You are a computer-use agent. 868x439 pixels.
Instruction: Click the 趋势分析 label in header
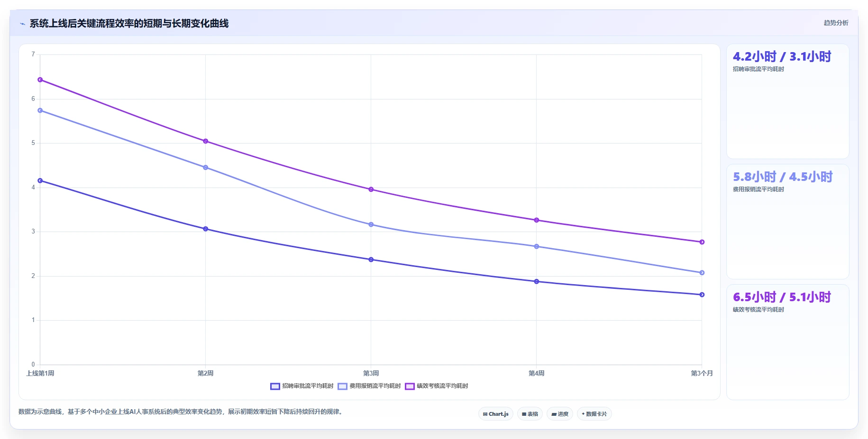pyautogui.click(x=836, y=23)
